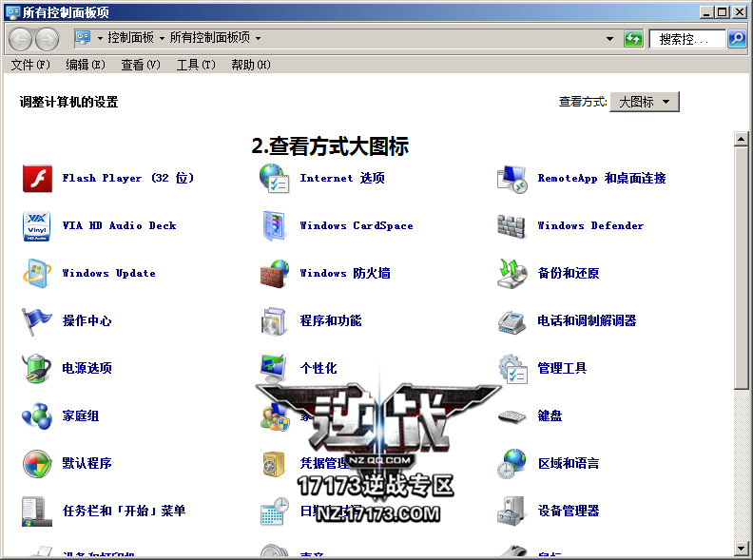Refresh the control panel view
Screen dimensions: 753x560
(633, 38)
